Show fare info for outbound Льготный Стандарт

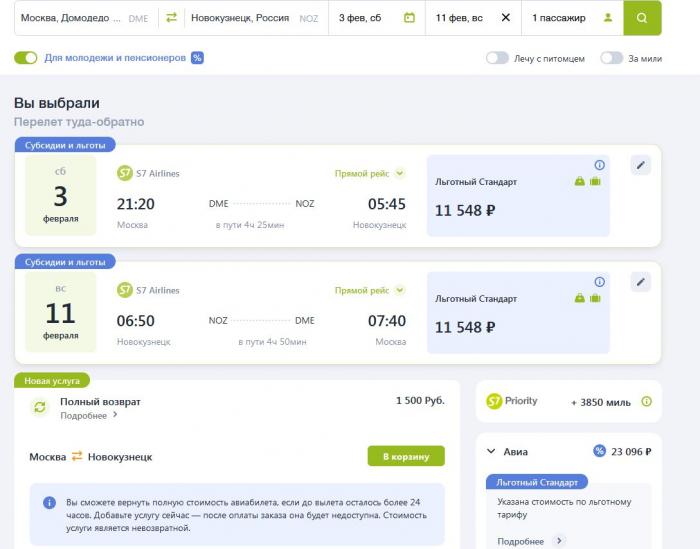(x=600, y=165)
